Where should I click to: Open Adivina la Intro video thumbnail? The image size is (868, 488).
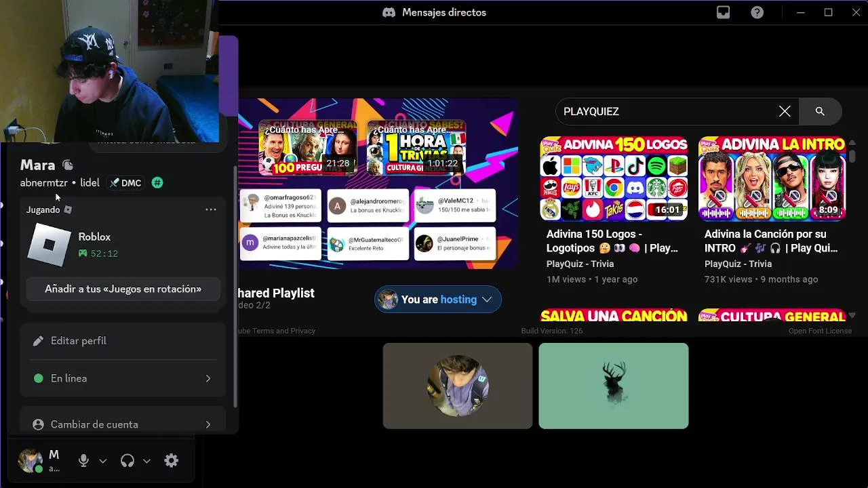click(x=772, y=179)
